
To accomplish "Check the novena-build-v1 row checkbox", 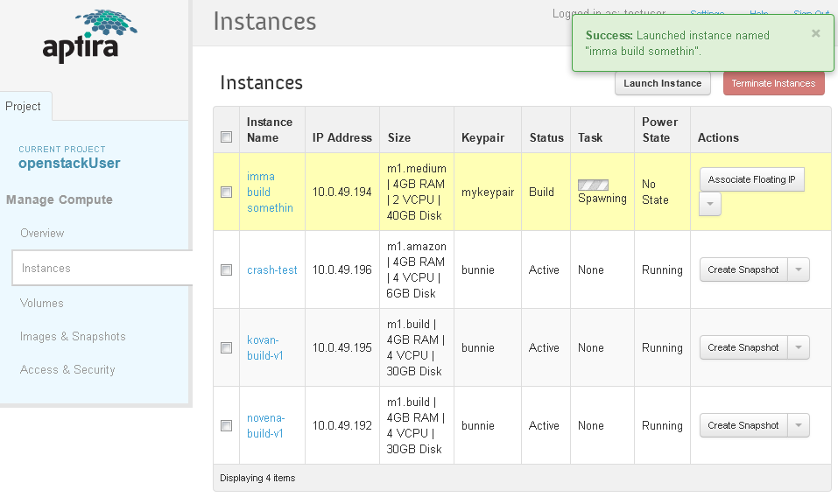I will point(227,426).
